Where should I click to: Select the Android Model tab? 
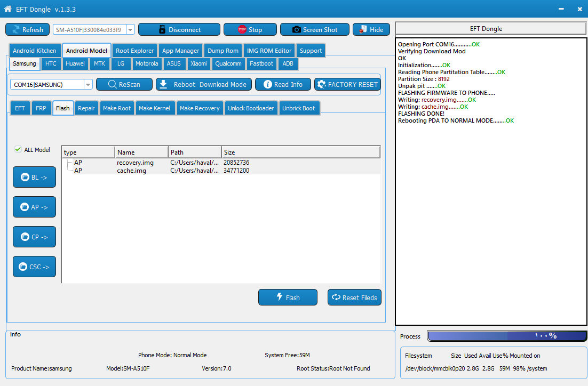pos(86,51)
